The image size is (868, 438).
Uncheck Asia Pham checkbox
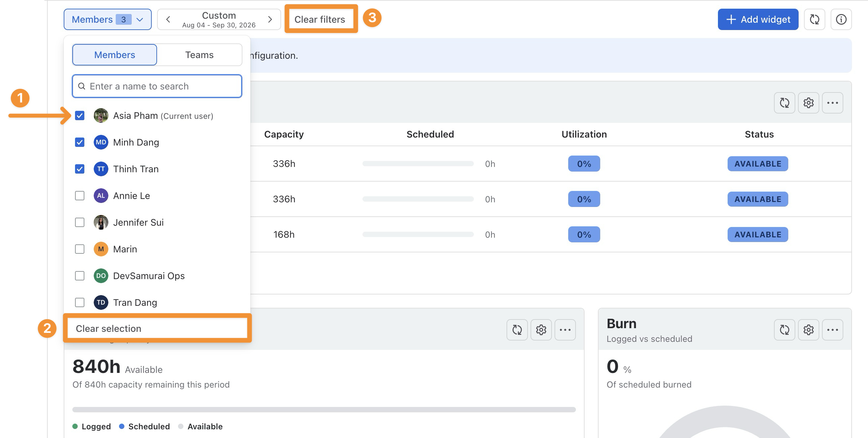point(79,116)
